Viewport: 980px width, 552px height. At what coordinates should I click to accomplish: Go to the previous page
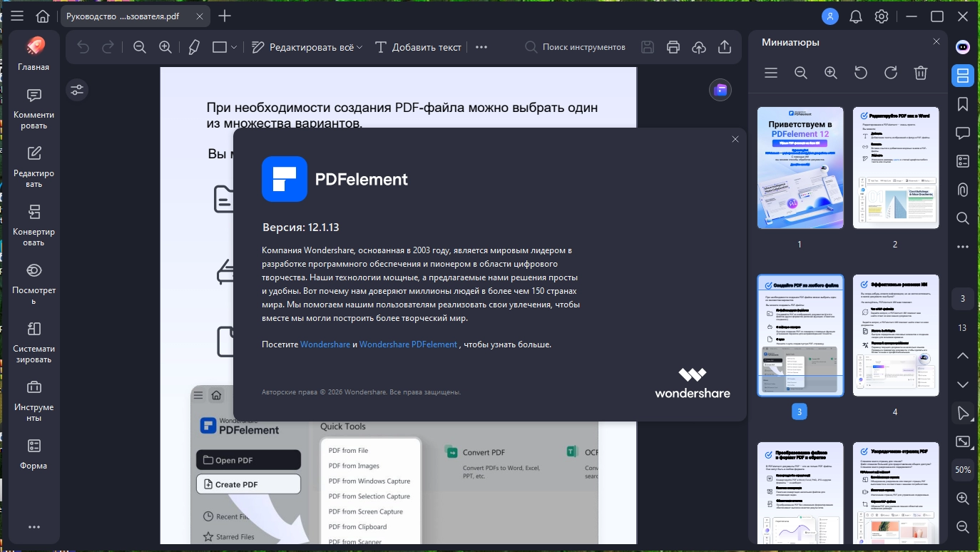[963, 356]
